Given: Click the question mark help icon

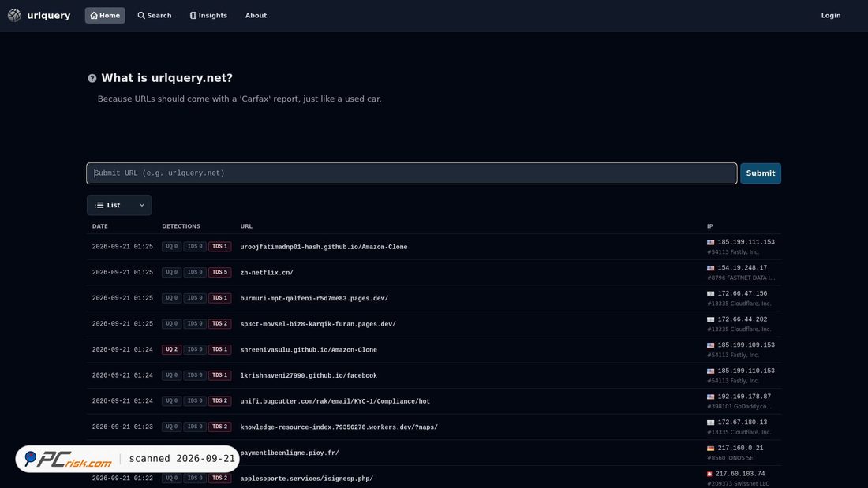Looking at the screenshot, I should [92, 79].
